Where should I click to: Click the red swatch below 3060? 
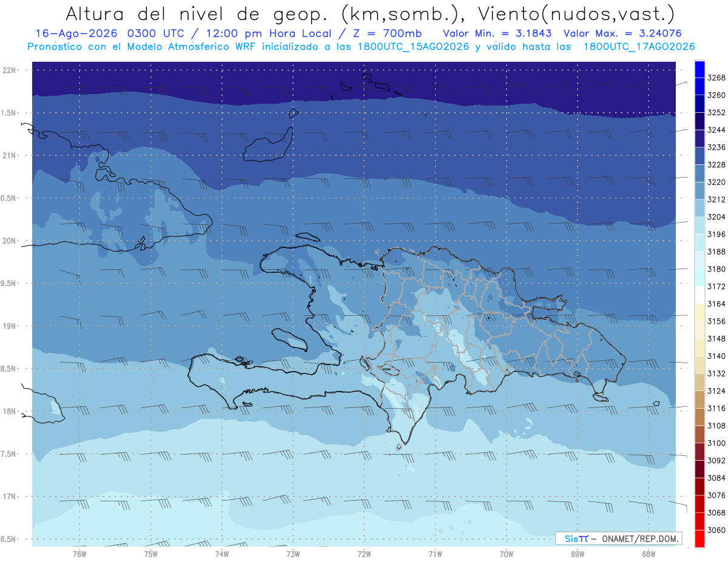699,538
